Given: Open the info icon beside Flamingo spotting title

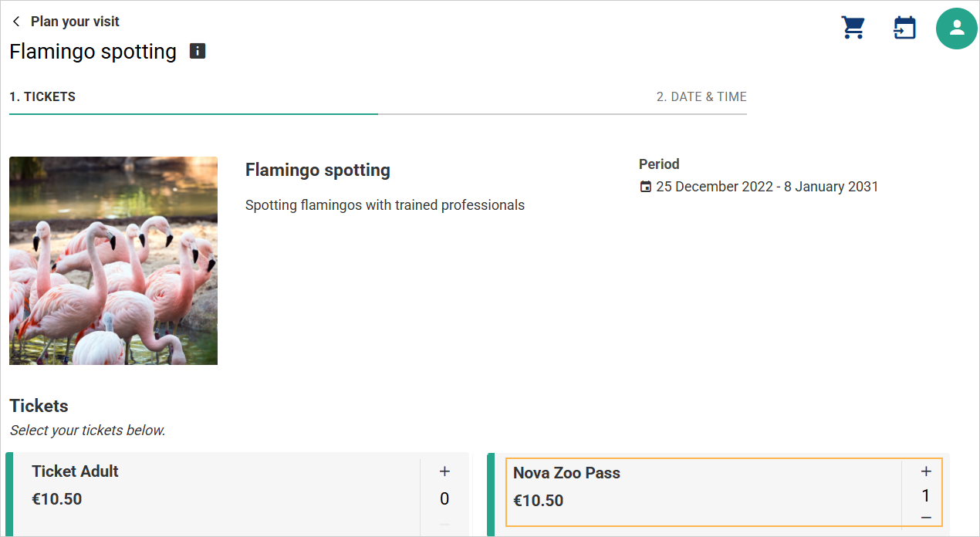Looking at the screenshot, I should [x=198, y=52].
